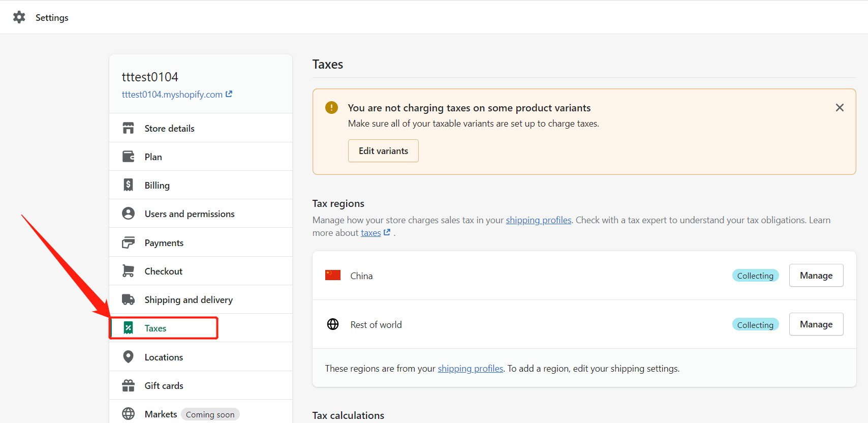Dismiss the tax warning banner
Viewport: 868px width, 423px height.
[840, 108]
